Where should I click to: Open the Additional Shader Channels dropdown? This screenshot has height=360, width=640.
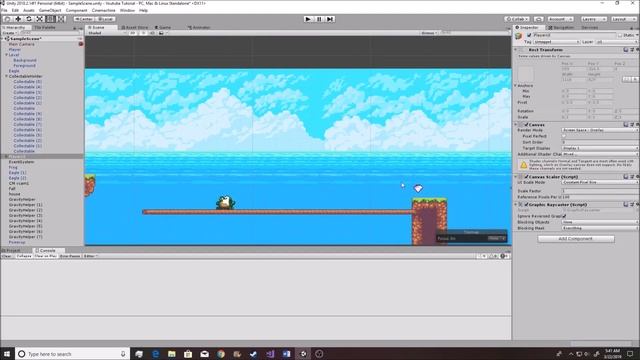(600, 154)
